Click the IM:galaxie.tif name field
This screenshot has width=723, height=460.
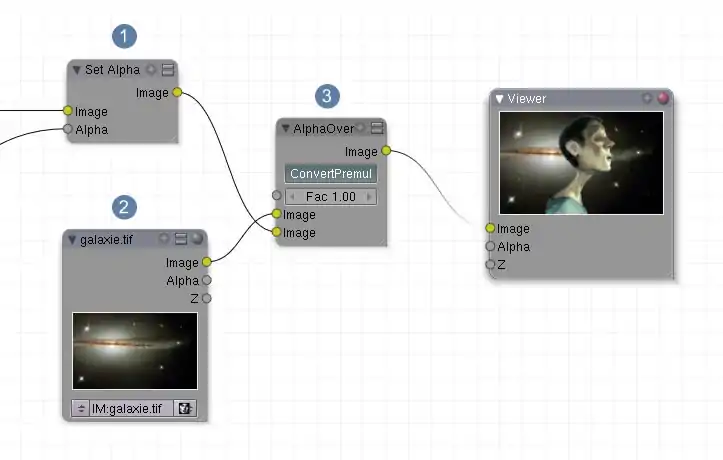[x=131, y=408]
